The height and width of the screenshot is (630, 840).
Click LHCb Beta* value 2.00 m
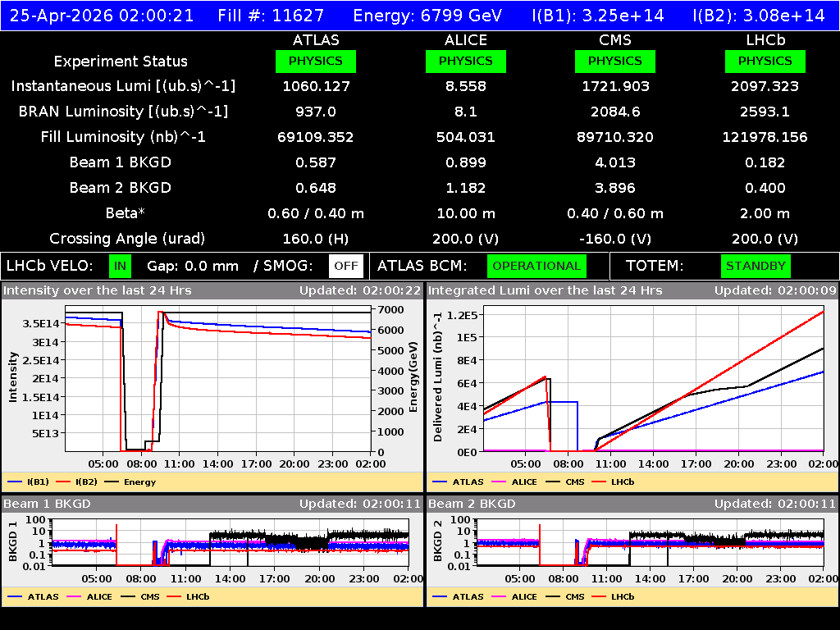pos(765,213)
